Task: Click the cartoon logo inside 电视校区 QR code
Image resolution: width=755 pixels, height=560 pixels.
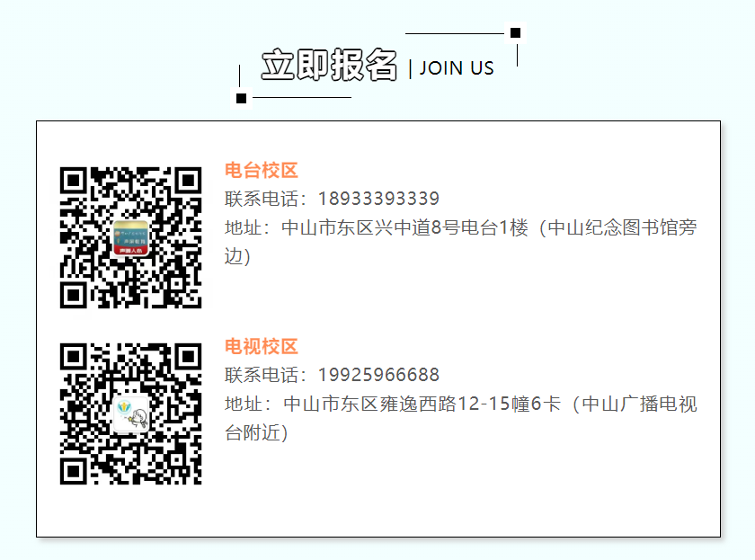Action: point(131,414)
